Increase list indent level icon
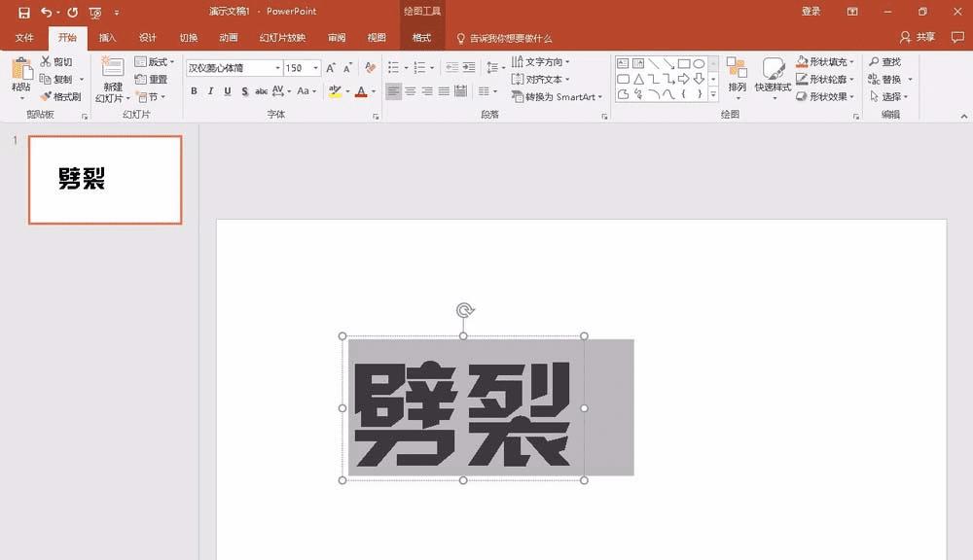This screenshot has width=973, height=560. [x=469, y=67]
